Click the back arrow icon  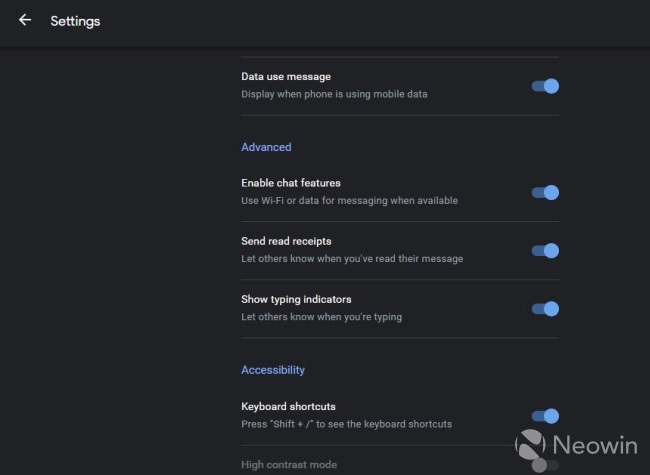(x=25, y=20)
